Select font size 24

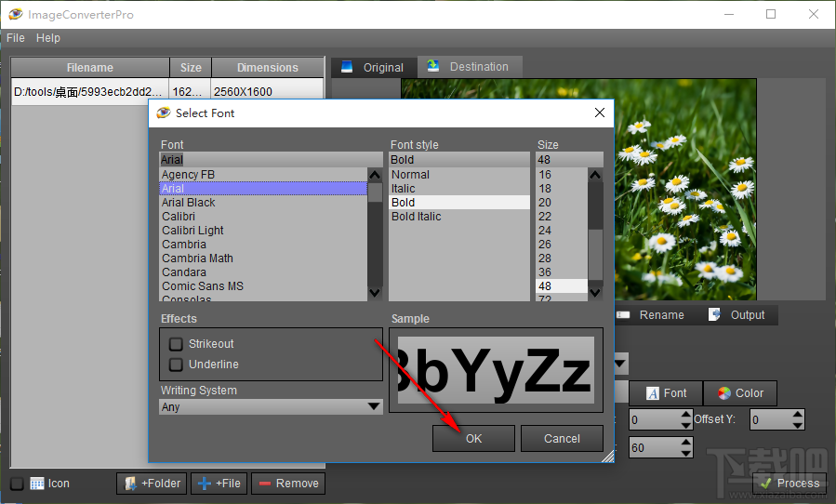point(562,231)
